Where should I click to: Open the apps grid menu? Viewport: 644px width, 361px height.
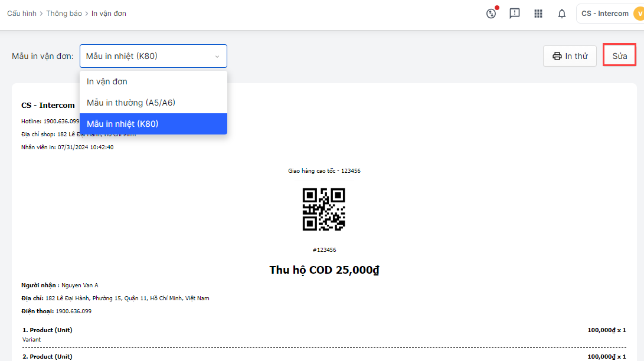click(538, 14)
